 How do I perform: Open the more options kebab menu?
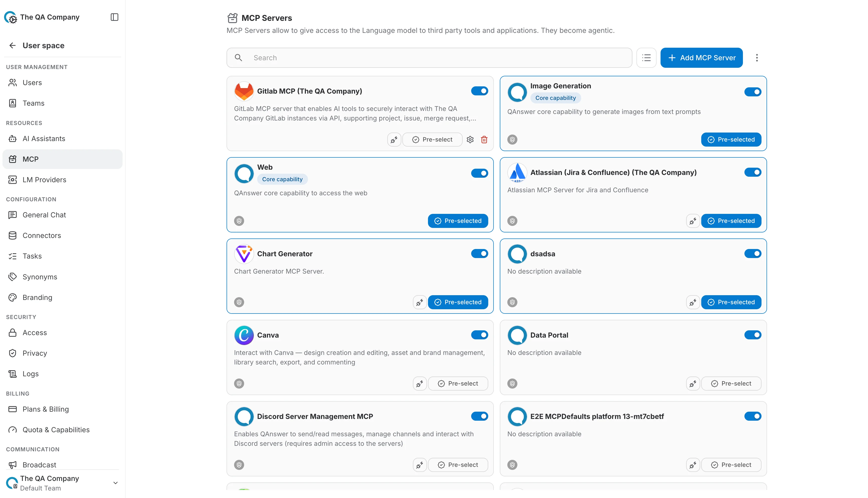756,58
